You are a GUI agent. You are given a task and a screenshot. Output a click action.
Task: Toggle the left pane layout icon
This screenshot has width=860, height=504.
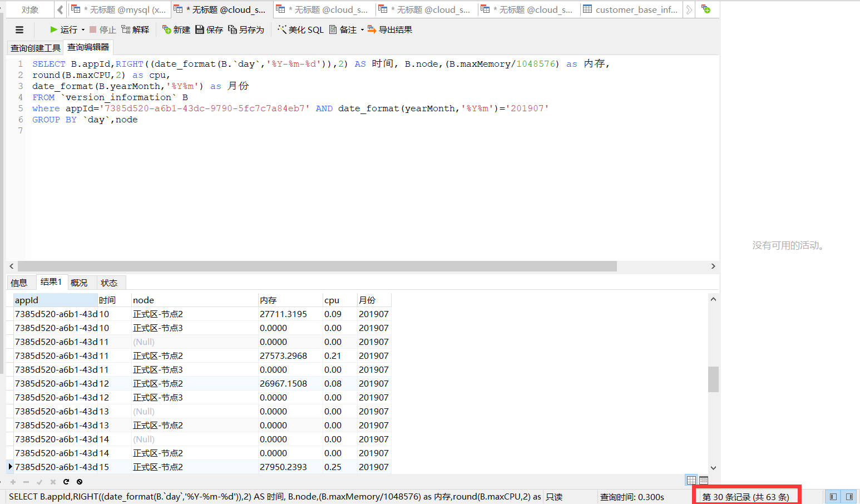click(833, 497)
